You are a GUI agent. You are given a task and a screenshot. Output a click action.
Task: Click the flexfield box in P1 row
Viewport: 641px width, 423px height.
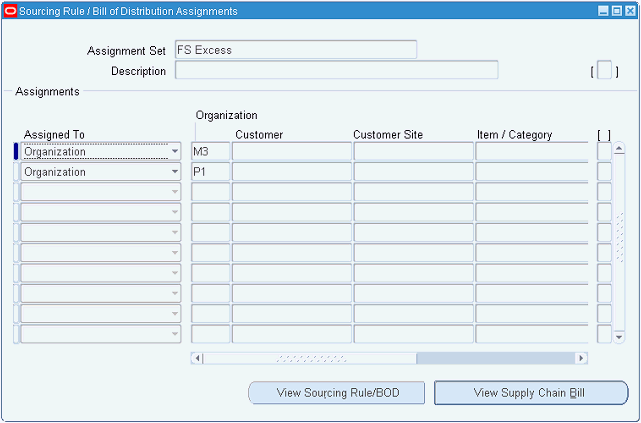604,172
